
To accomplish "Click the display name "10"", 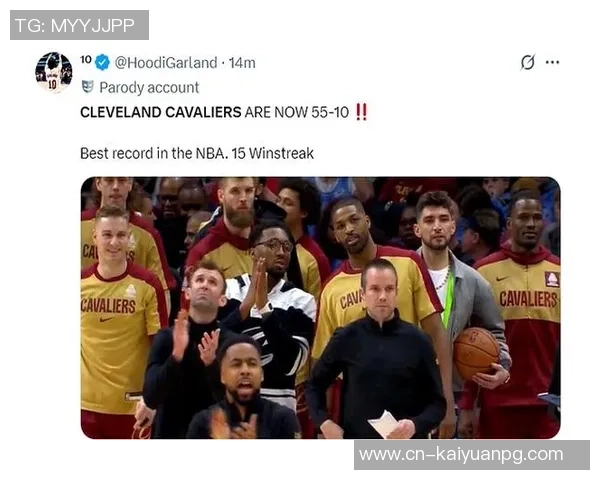I will [x=86, y=60].
